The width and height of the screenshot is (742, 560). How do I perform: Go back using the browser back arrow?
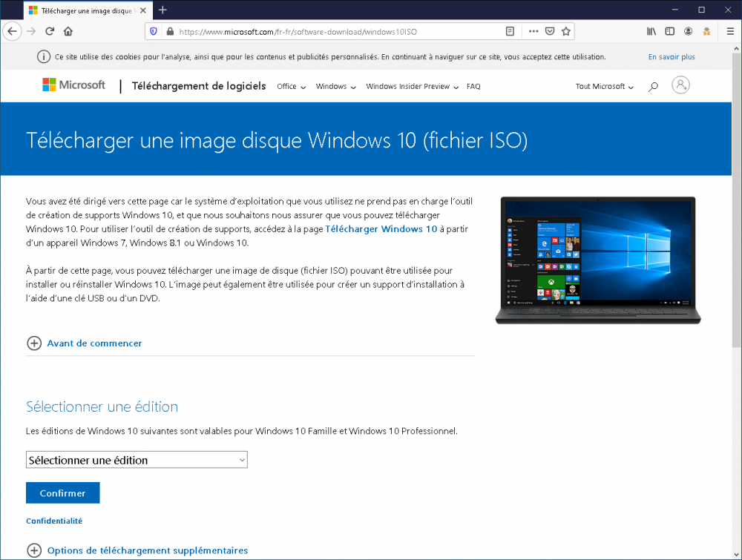coord(13,32)
